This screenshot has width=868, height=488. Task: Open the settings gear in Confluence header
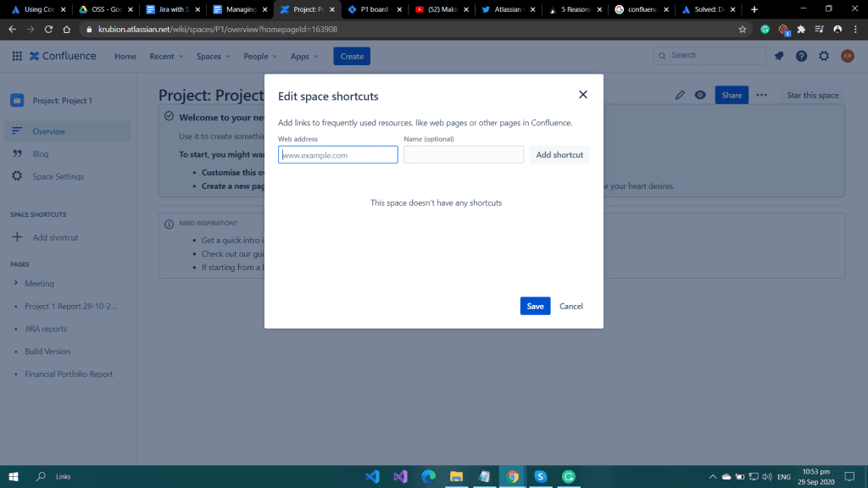[x=824, y=56]
